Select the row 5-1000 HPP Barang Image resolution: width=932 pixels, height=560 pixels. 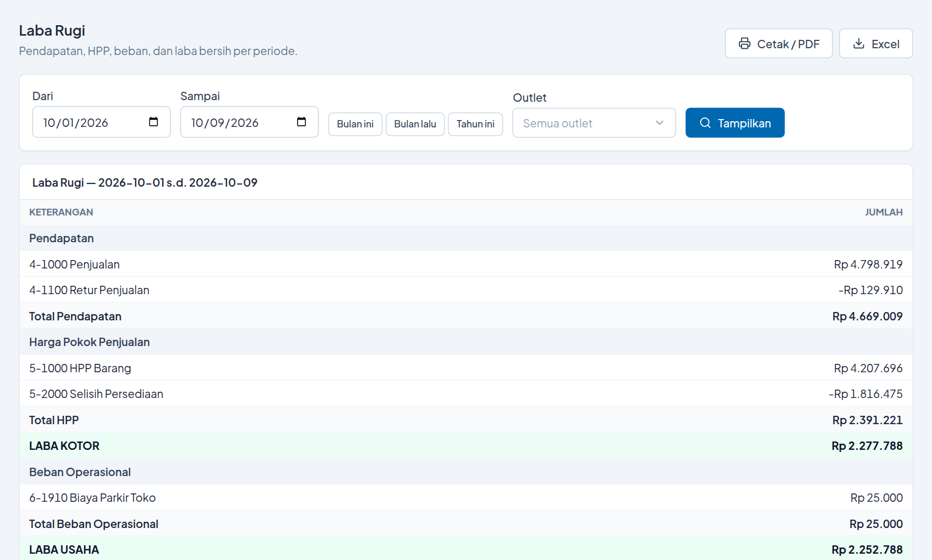(x=466, y=368)
